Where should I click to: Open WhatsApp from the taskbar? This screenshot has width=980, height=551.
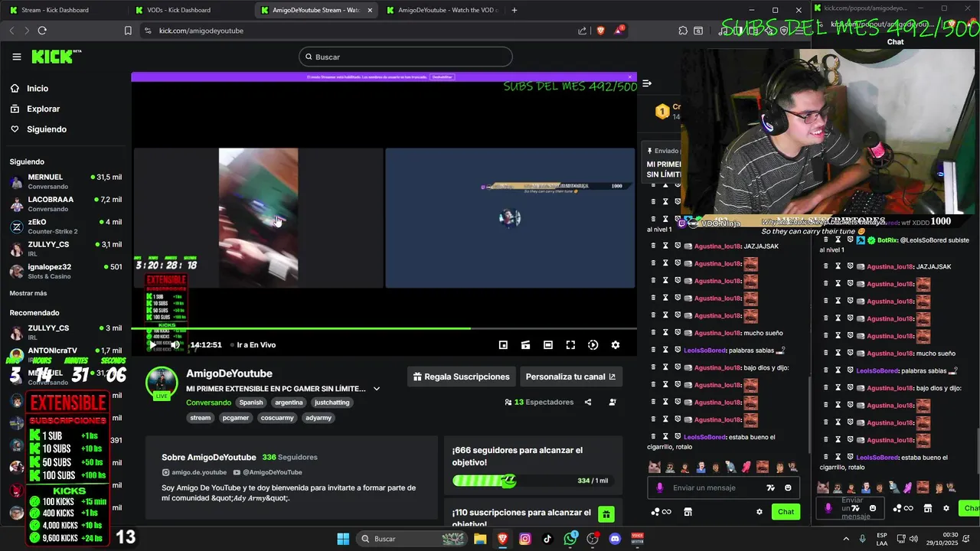tap(570, 539)
